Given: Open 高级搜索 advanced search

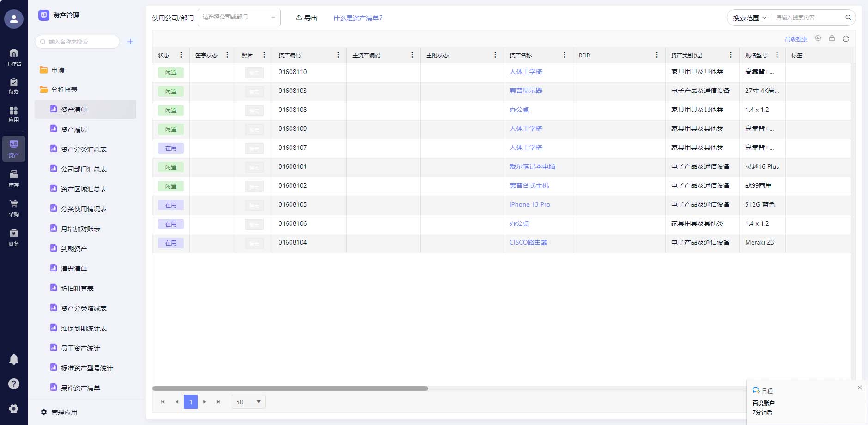Looking at the screenshot, I should tap(796, 39).
